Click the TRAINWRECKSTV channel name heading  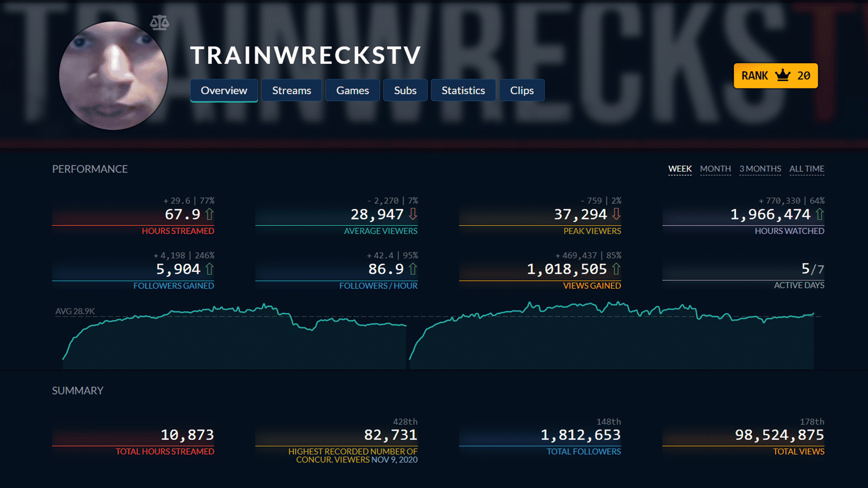tap(306, 56)
